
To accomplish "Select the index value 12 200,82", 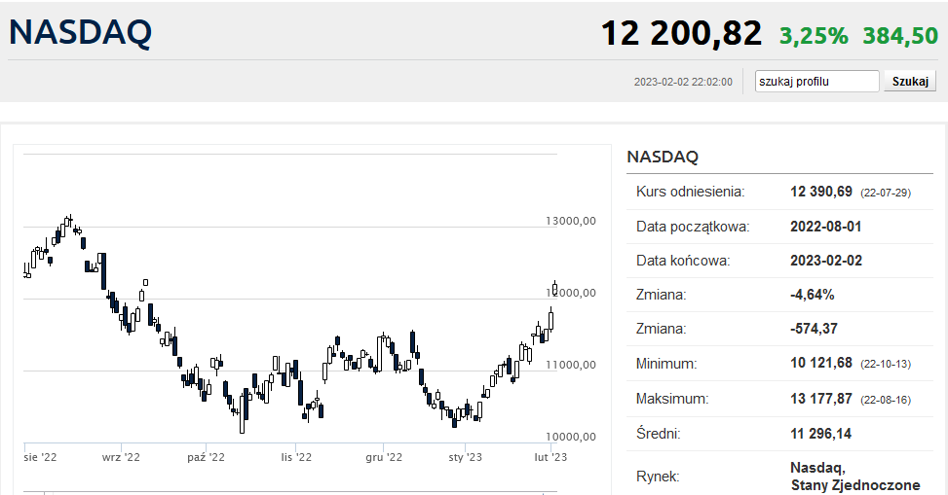I will click(x=681, y=33).
